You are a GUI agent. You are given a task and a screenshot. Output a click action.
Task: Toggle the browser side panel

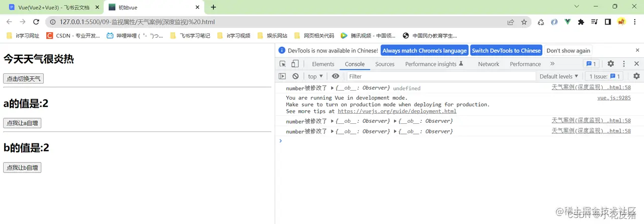pos(608,22)
